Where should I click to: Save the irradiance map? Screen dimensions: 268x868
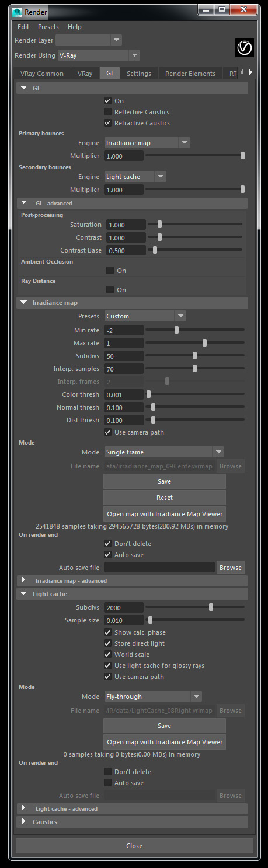165,481
